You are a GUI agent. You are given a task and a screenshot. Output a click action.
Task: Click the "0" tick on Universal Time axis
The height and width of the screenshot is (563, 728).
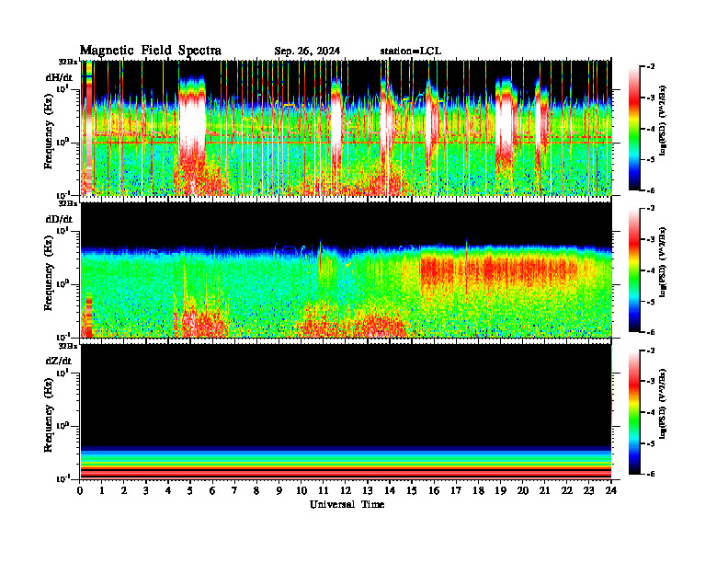[80, 490]
